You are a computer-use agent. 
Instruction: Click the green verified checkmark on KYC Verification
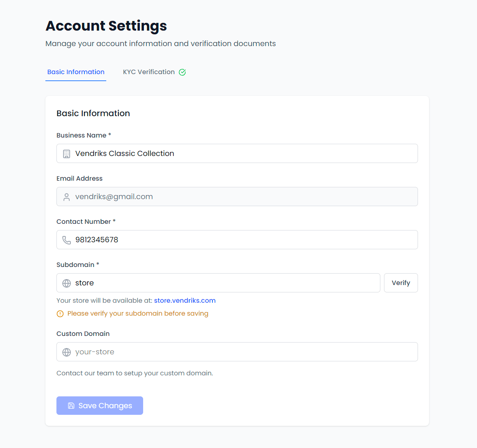click(x=182, y=72)
